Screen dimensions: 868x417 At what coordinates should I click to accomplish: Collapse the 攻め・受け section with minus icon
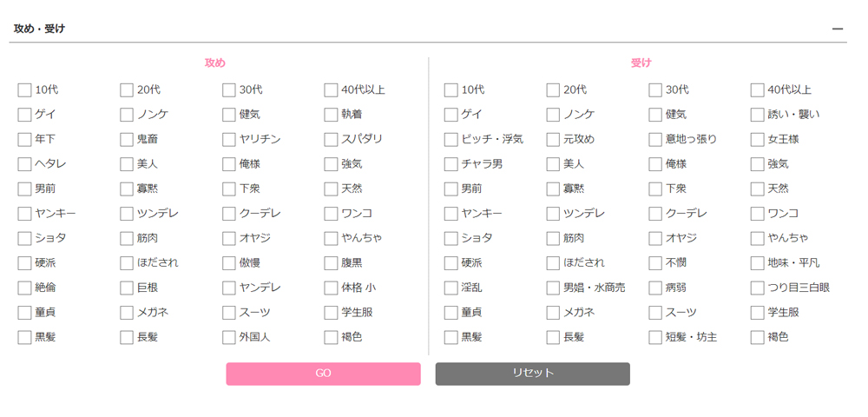coord(838,29)
